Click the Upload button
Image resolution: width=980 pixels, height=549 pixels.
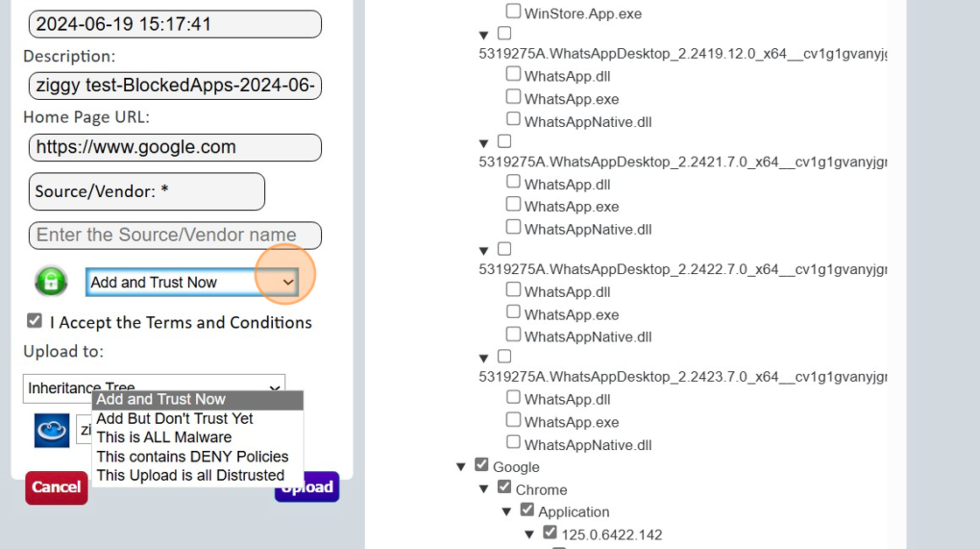point(306,487)
